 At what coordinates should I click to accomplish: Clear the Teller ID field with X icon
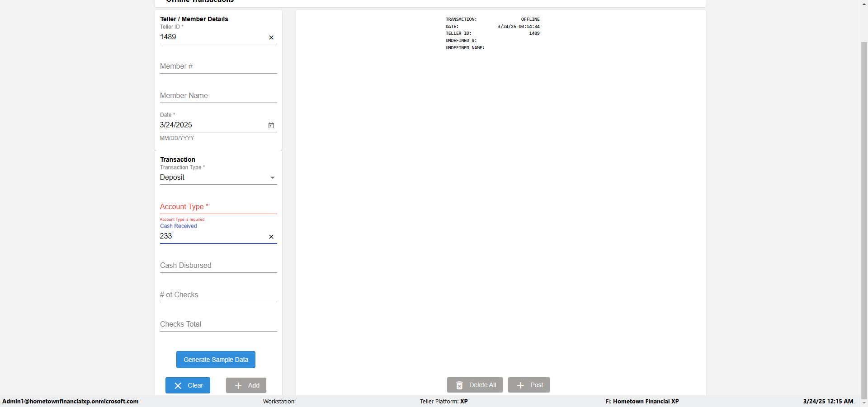point(271,37)
